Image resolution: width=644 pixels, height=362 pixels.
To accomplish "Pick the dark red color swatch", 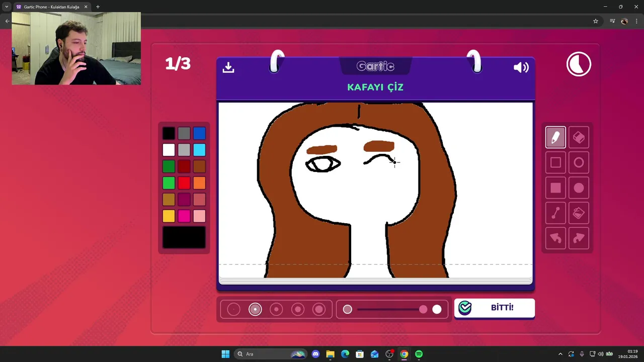I will click(184, 166).
